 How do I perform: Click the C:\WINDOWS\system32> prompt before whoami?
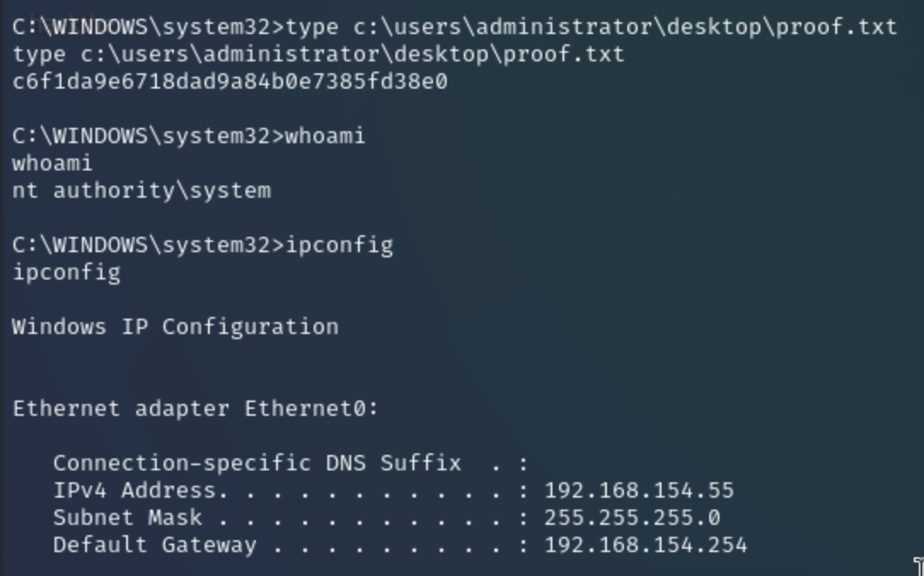pos(148,136)
